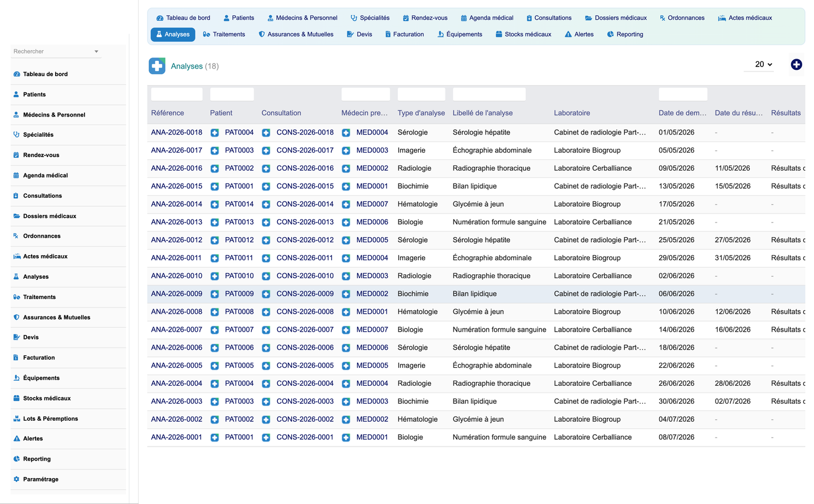The image size is (814, 504).
Task: Click the consultation icon beside CONS-2026-0013
Action: click(266, 222)
